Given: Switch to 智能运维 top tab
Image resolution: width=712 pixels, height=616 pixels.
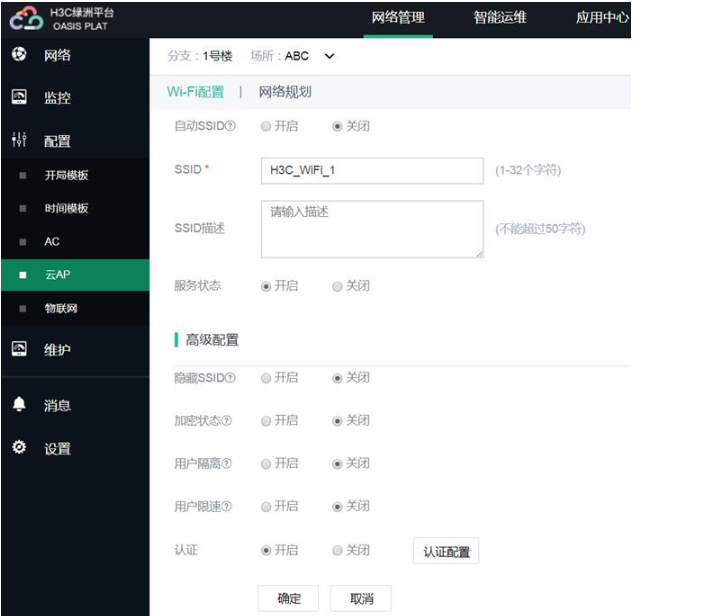Looking at the screenshot, I should click(x=500, y=18).
